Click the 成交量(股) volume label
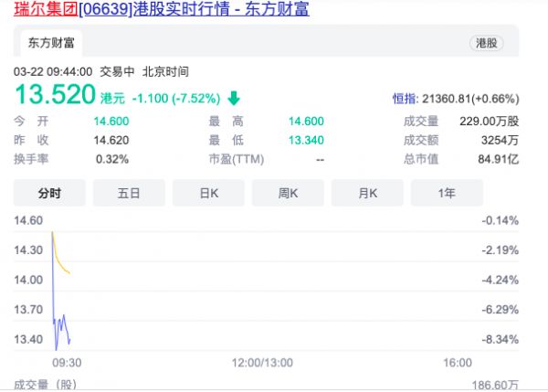The width and height of the screenshot is (548, 392). click(44, 386)
